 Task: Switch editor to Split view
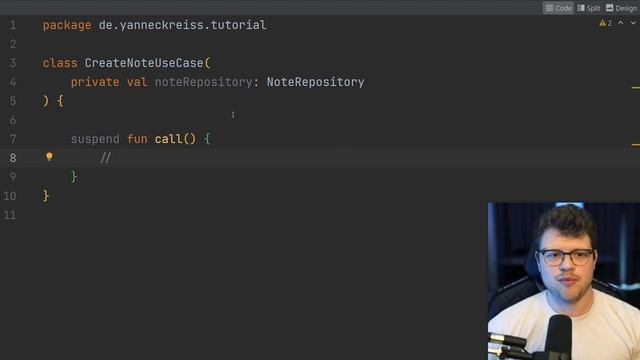pos(589,8)
